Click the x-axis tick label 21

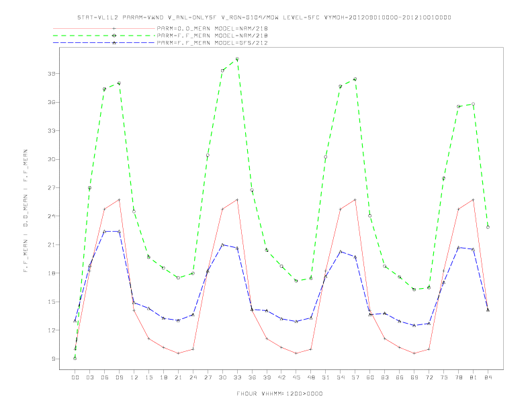point(178,377)
